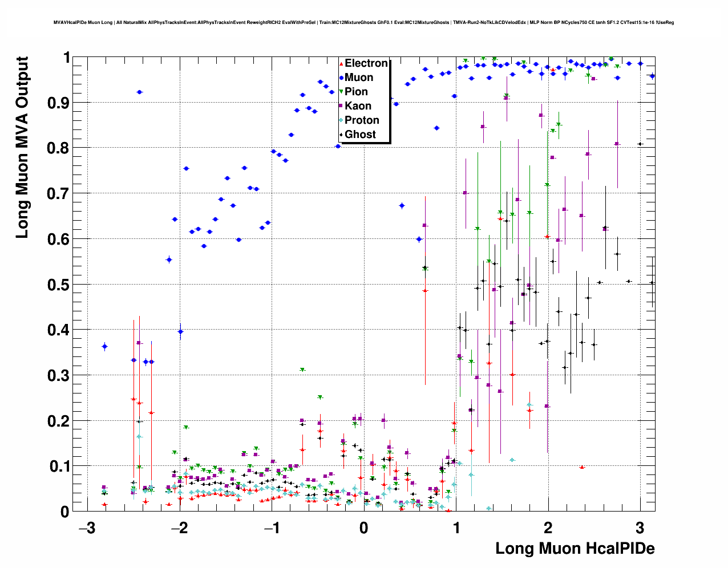
Task: Select the black ghost point near 0.81 at x=3
Action: pyautogui.click(x=640, y=144)
